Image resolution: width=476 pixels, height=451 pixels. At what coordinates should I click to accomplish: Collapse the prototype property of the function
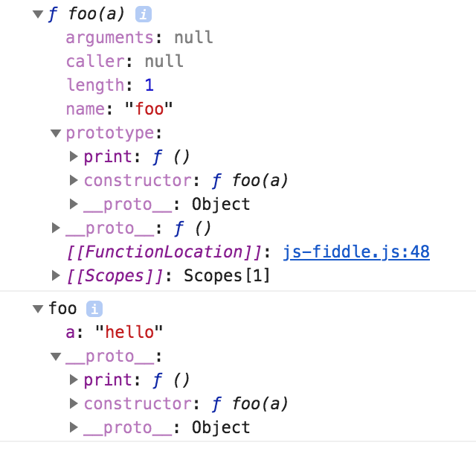coord(56,133)
